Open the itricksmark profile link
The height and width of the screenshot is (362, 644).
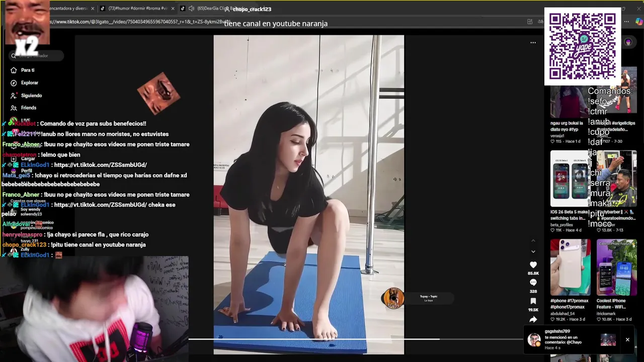point(606,313)
